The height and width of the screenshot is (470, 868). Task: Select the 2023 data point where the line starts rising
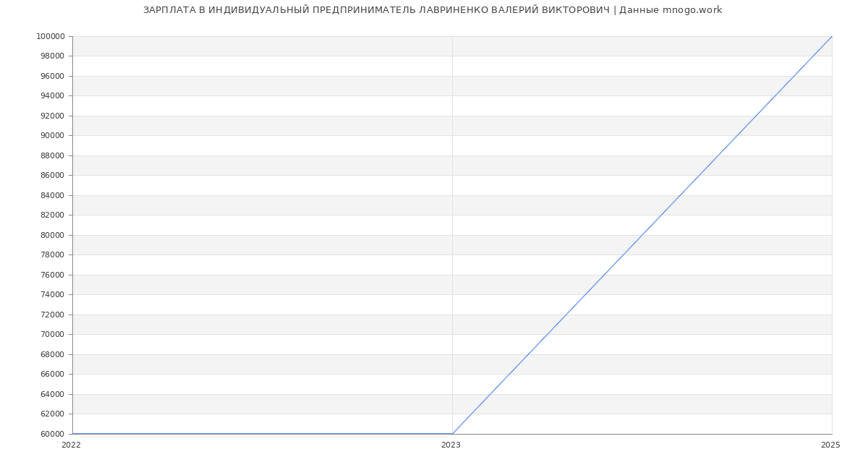tap(452, 434)
